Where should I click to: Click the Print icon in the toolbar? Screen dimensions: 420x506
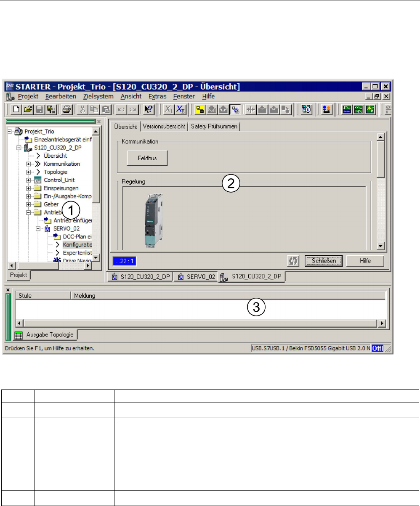point(66,109)
